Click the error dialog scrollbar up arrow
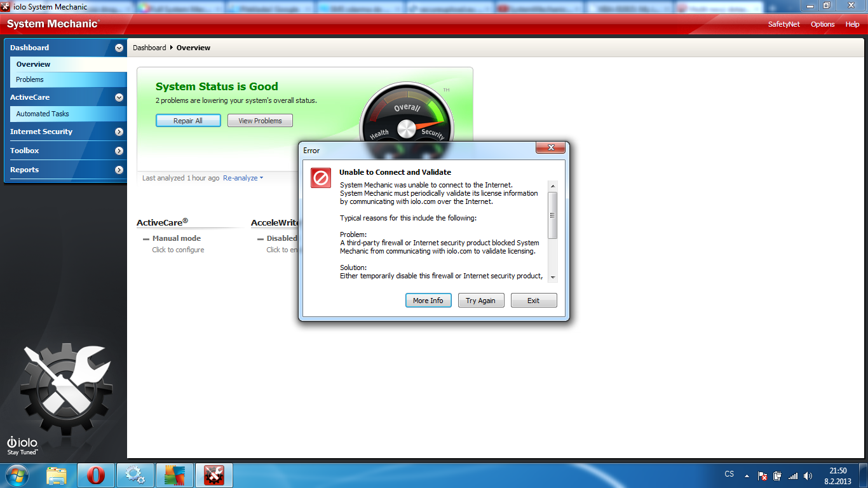Image resolution: width=868 pixels, height=488 pixels. [553, 186]
